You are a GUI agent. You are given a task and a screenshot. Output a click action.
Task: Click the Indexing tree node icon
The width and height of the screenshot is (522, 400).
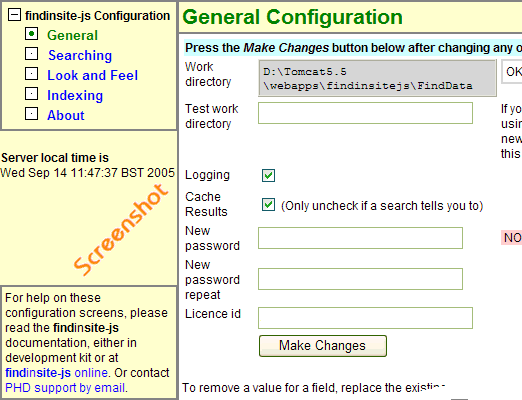pyautogui.click(x=31, y=94)
